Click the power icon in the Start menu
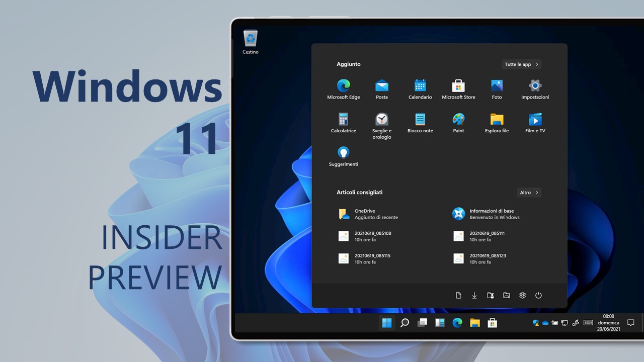 click(539, 295)
